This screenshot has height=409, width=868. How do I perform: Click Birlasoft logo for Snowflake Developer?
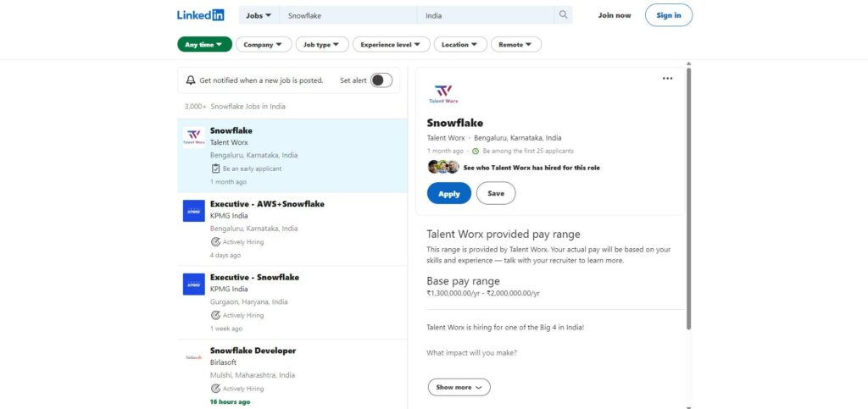(194, 357)
